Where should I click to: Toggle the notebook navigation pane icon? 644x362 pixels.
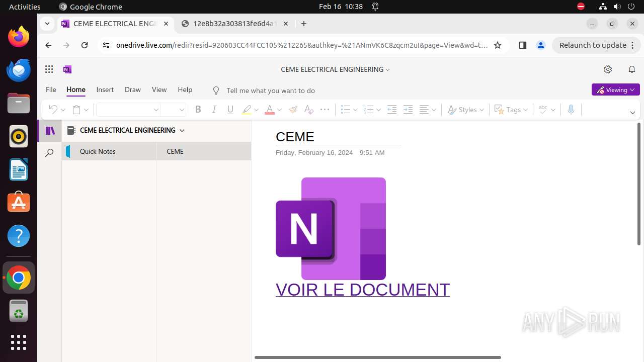(50, 131)
